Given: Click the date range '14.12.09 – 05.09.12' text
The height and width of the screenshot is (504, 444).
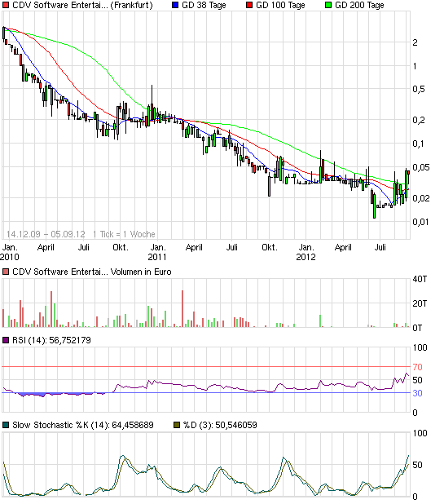Looking at the screenshot, I should pyautogui.click(x=46, y=234).
